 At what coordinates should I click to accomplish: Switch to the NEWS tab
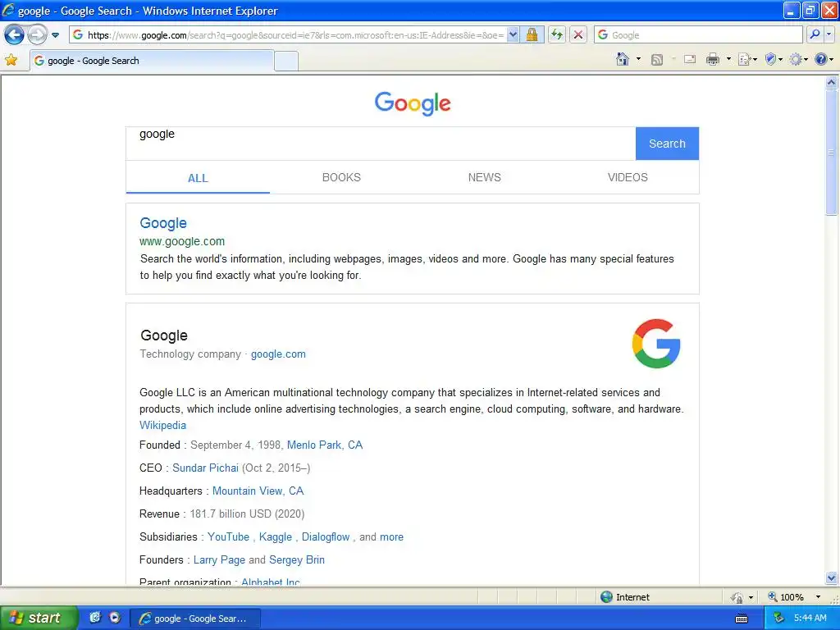click(484, 177)
